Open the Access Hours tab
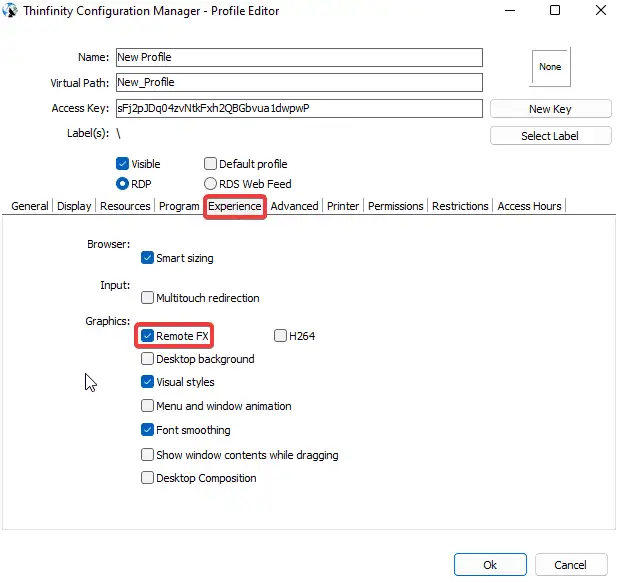Screen dimensions: 620x583 pyautogui.click(x=529, y=206)
